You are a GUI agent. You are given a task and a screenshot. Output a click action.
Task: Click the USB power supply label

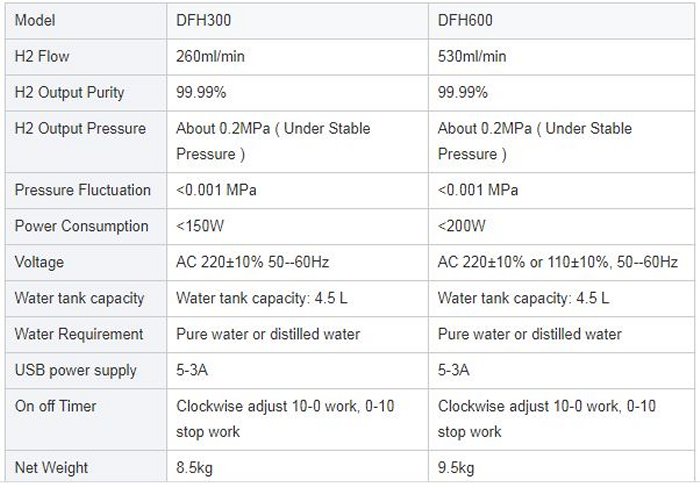click(x=75, y=370)
